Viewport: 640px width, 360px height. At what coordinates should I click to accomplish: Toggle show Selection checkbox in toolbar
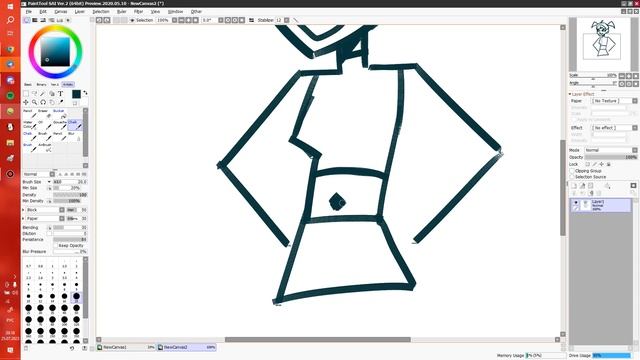pyautogui.click(x=132, y=20)
